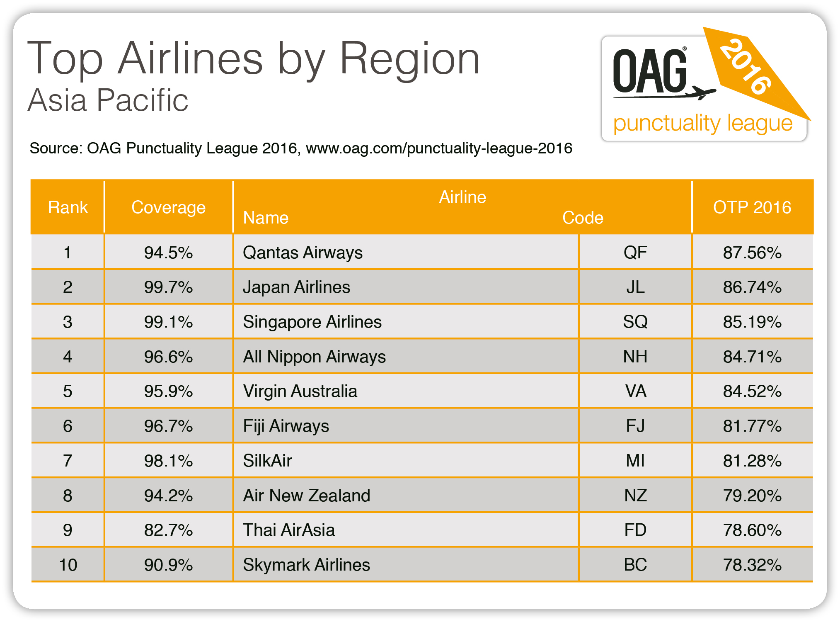Click the Fiji Airways name cell
Image resolution: width=840 pixels, height=622 pixels.
click(x=286, y=426)
